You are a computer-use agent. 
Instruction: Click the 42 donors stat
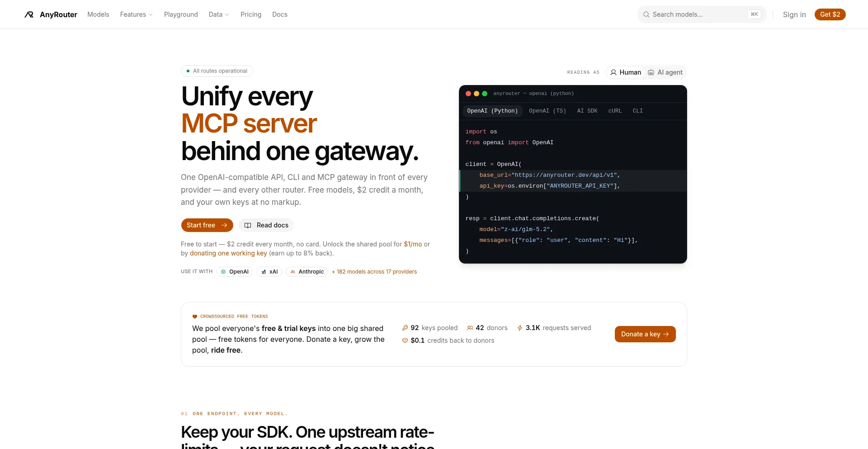[x=487, y=328]
